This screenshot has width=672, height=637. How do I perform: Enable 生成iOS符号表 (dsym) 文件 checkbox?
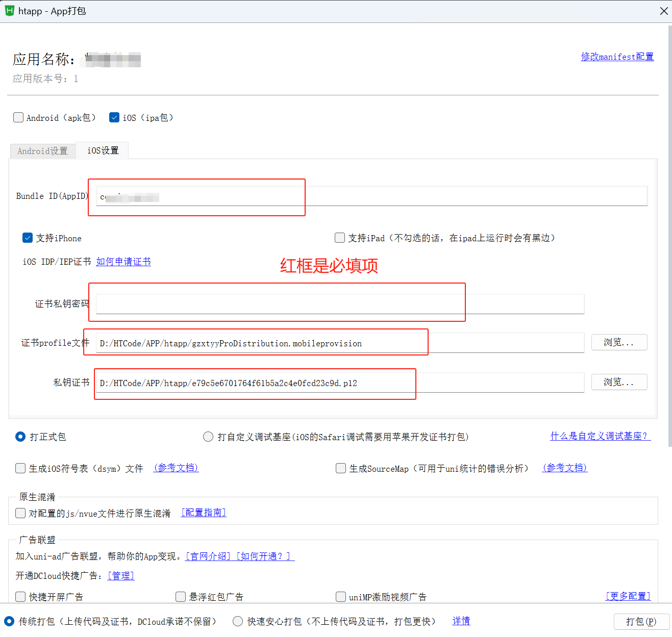tap(20, 468)
